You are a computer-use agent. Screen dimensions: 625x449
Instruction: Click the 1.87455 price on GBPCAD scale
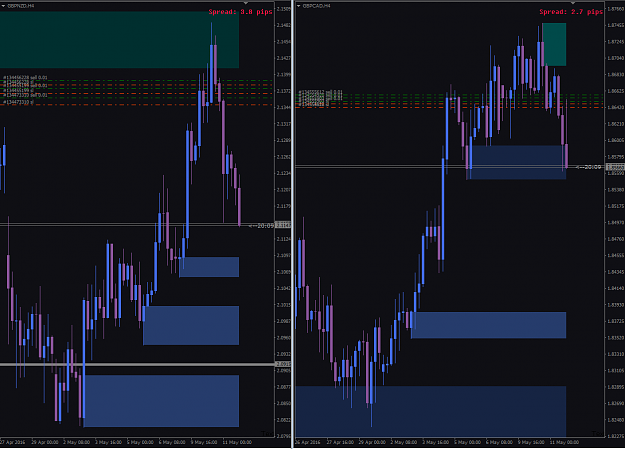pyautogui.click(x=615, y=26)
